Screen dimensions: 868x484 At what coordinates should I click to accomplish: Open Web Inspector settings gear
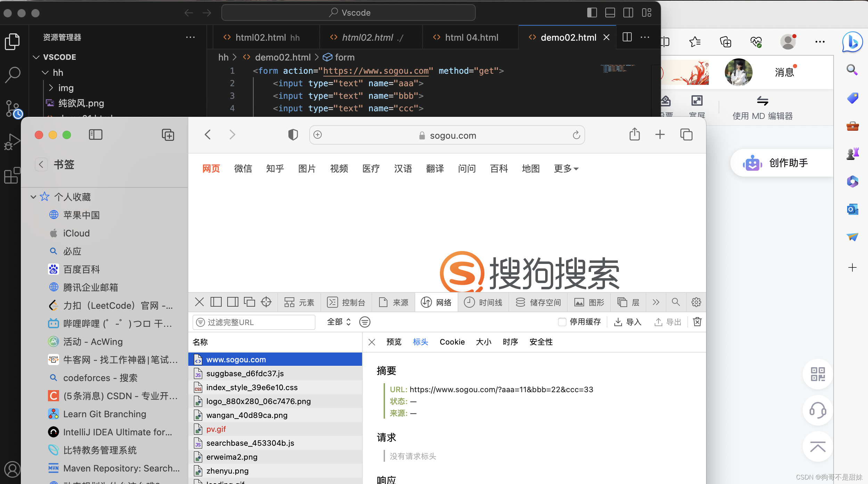pyautogui.click(x=696, y=302)
